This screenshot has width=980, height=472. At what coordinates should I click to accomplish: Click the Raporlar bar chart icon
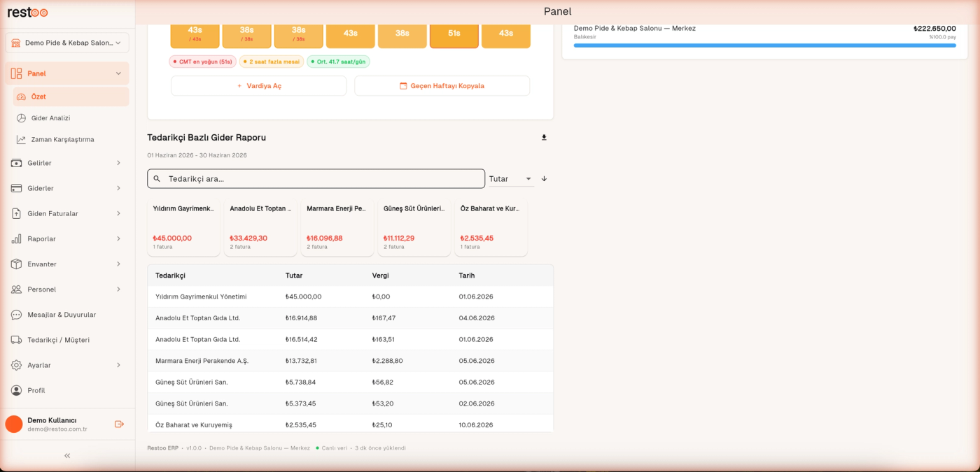coord(16,239)
